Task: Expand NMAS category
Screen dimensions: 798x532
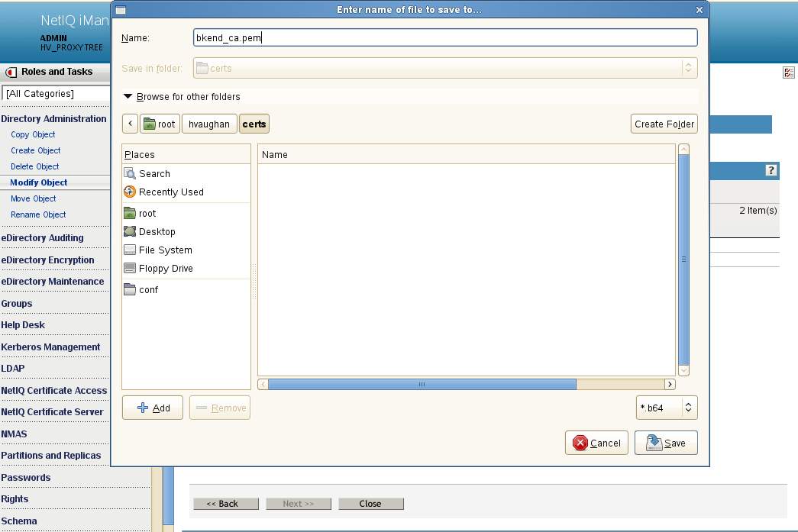Action: (x=14, y=434)
